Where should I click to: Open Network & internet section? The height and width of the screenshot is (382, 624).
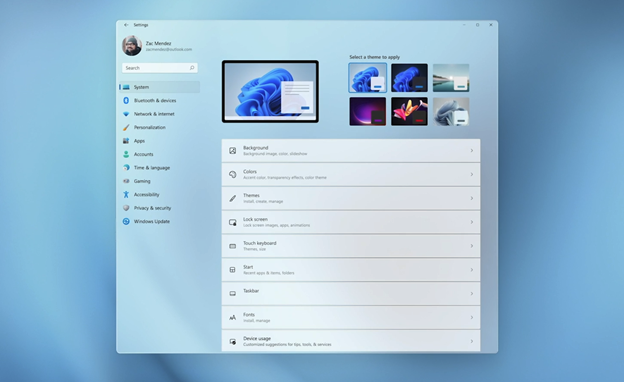[x=159, y=114]
